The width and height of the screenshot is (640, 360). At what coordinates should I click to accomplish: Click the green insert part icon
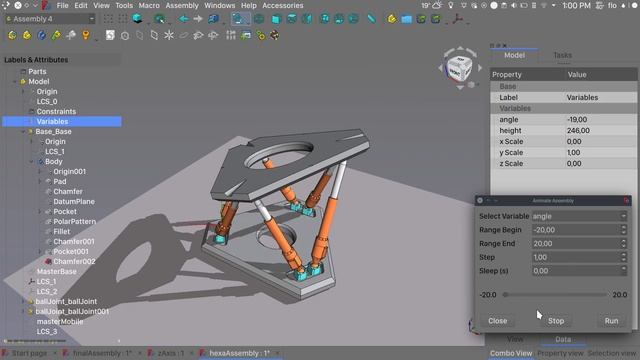[56, 36]
